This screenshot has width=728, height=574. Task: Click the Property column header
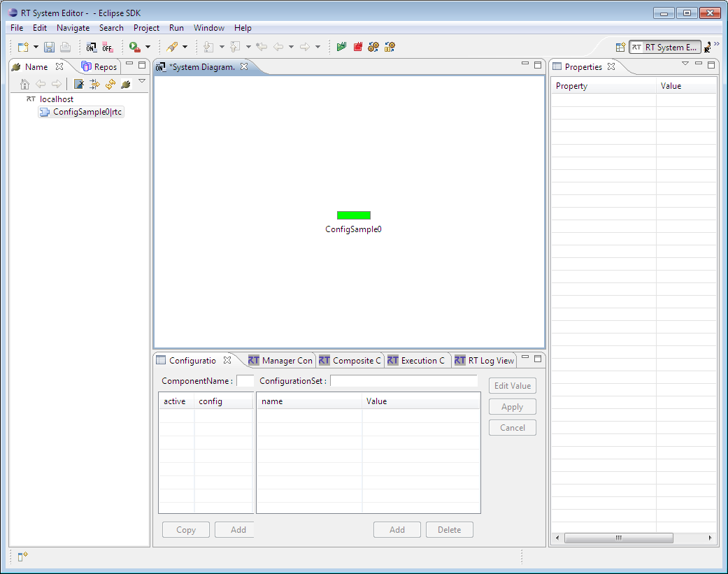[x=604, y=86]
